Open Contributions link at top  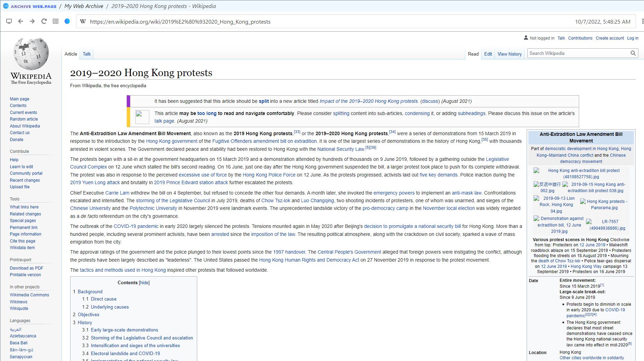click(580, 38)
